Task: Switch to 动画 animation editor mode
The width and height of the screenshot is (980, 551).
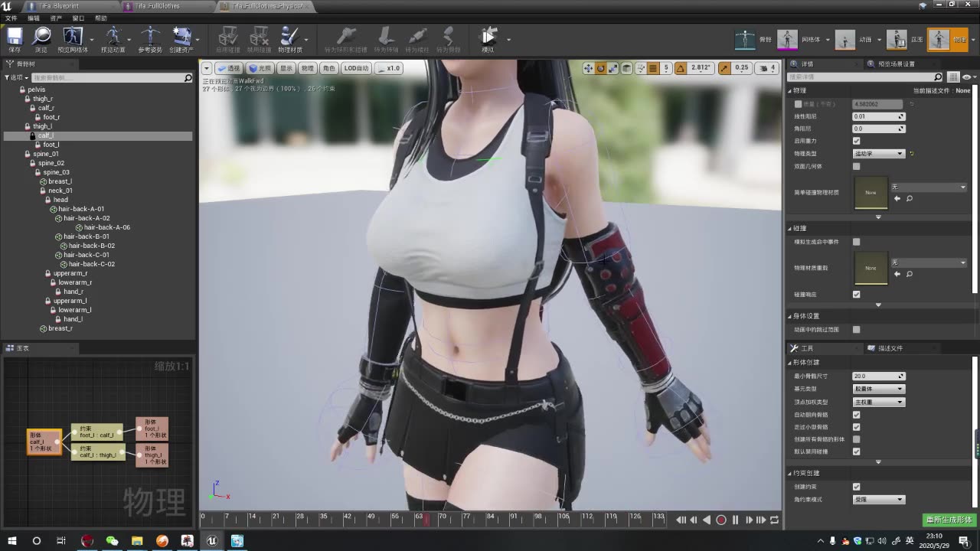Action: click(844, 39)
